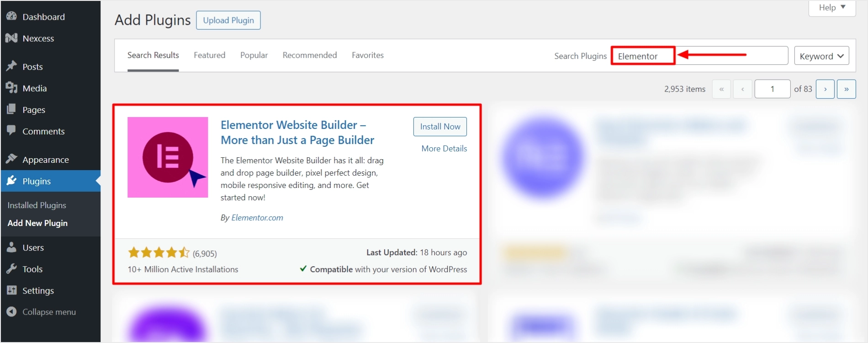Expand the Help dropdown tab
Viewport: 868px width, 343px height.
[832, 8]
